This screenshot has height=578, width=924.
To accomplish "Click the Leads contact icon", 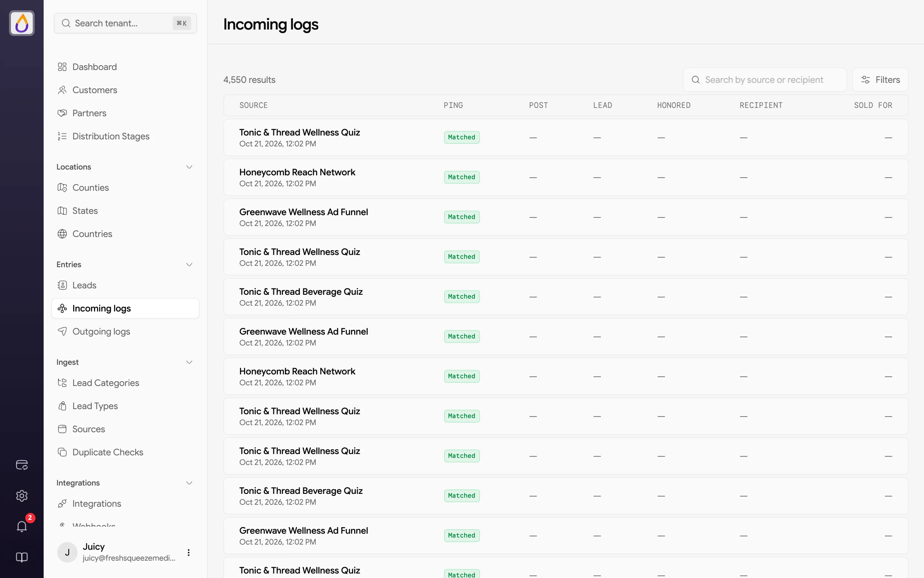I will (x=62, y=285).
